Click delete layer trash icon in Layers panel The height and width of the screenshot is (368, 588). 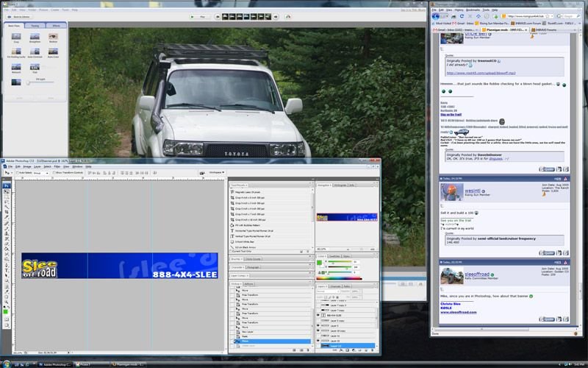click(373, 350)
